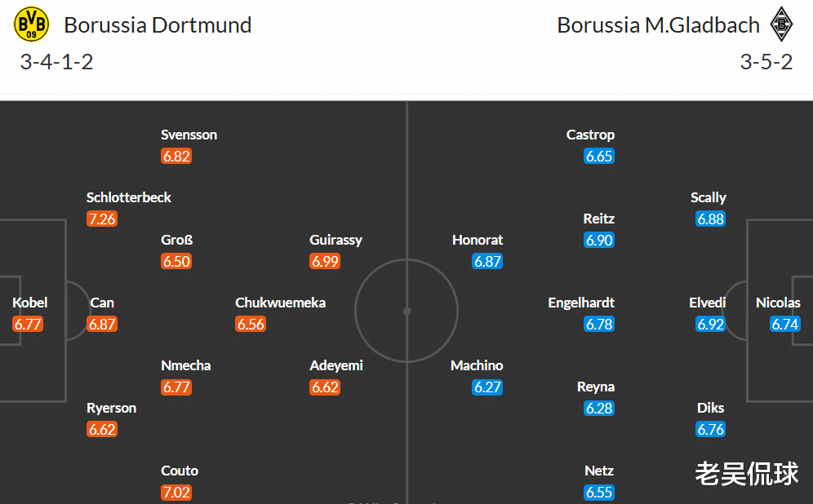
Task: Click the Borussia M.Gladbach club crest
Action: tap(781, 24)
